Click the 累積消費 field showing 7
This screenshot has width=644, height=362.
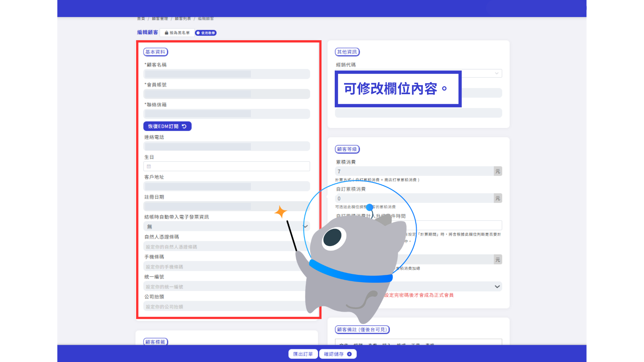coord(414,171)
